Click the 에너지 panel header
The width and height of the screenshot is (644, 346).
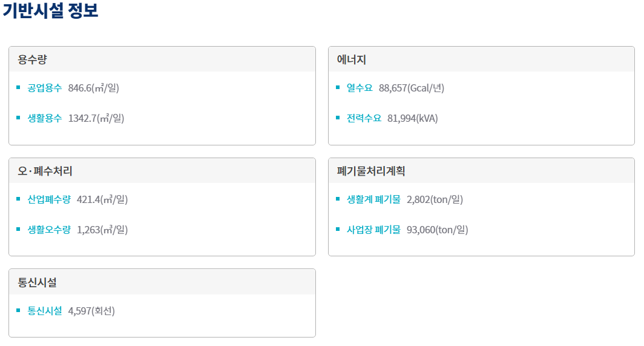tap(481, 59)
